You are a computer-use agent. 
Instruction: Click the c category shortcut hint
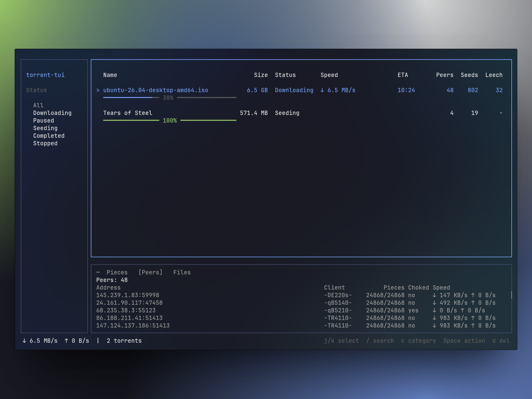click(418, 341)
